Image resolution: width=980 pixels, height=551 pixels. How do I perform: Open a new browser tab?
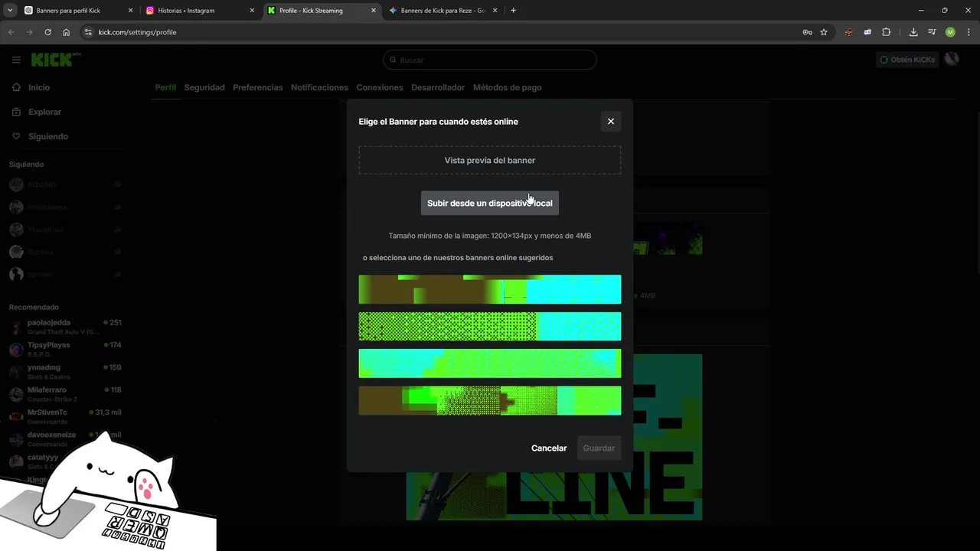[x=513, y=11]
